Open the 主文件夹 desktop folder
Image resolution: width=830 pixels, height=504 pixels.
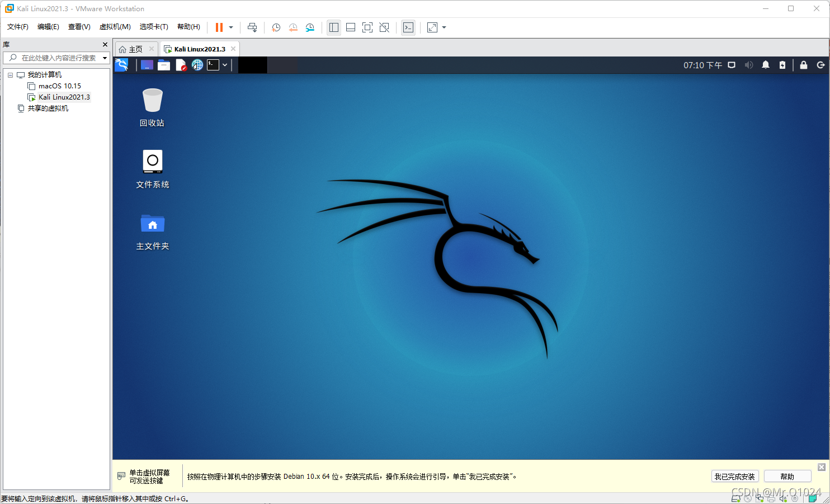pos(153,232)
